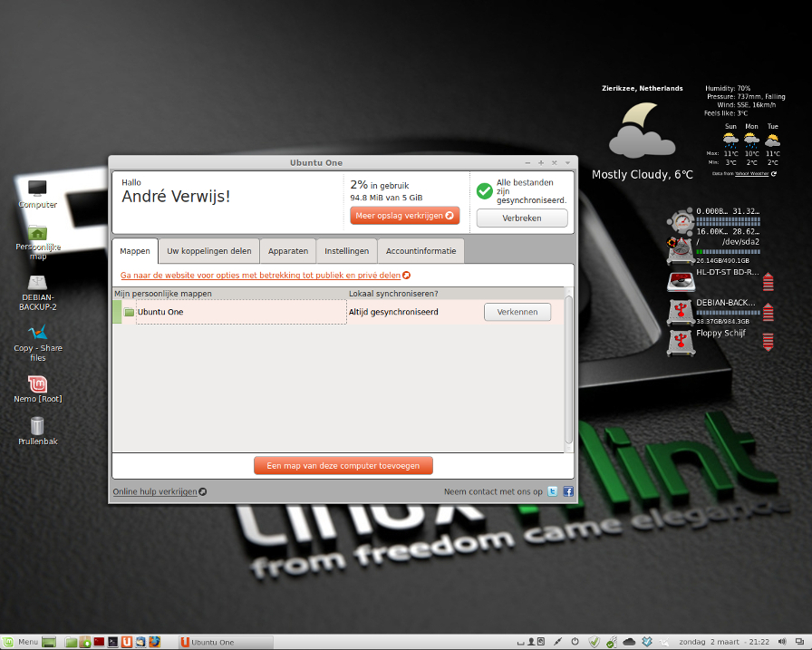Click the green sync status check icon
812x650 pixels.
pyautogui.click(x=485, y=191)
